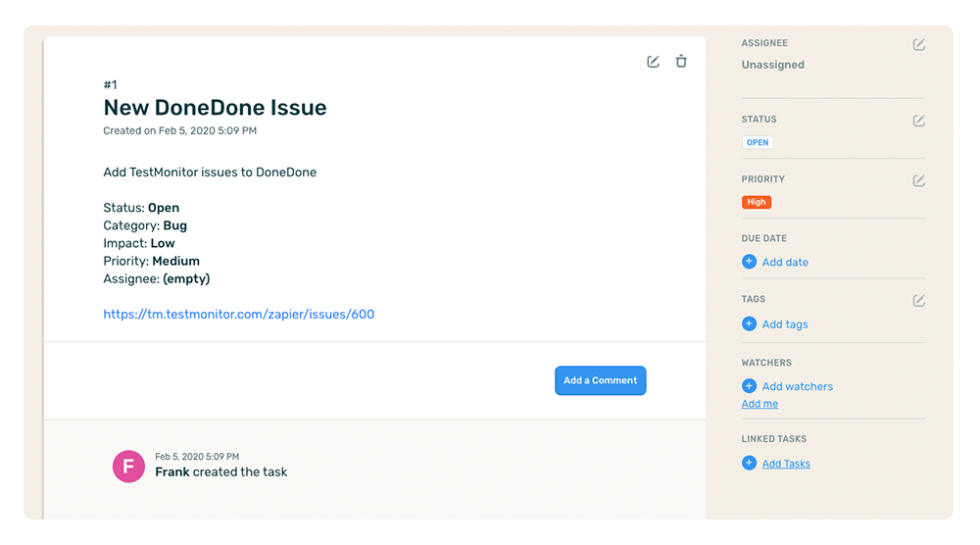
Task: Click the Frank created the task entry
Action: (221, 471)
